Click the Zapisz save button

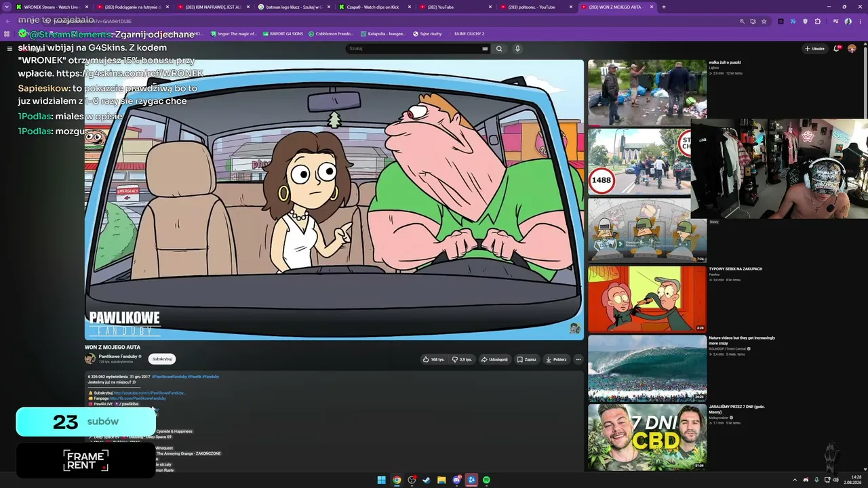click(527, 359)
